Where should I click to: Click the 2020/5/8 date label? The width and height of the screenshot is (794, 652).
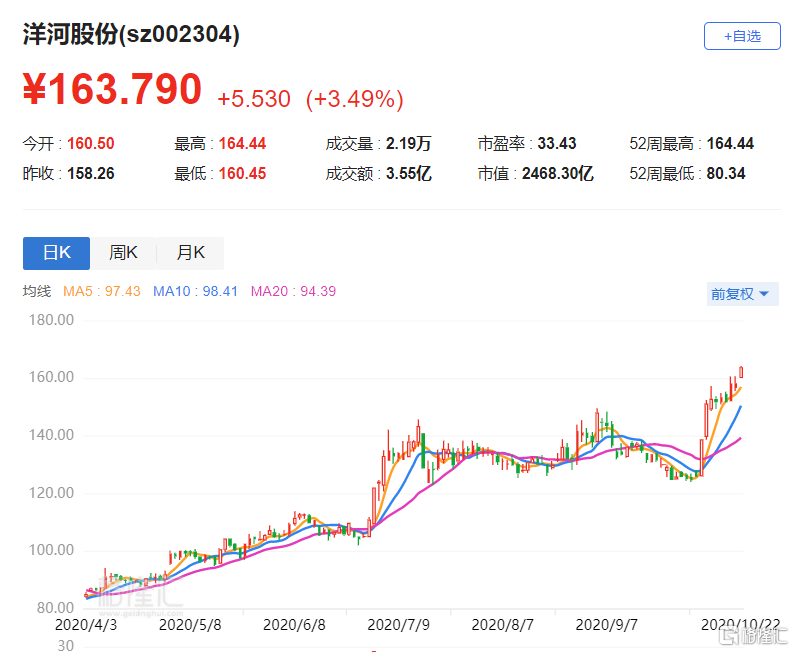click(x=190, y=625)
